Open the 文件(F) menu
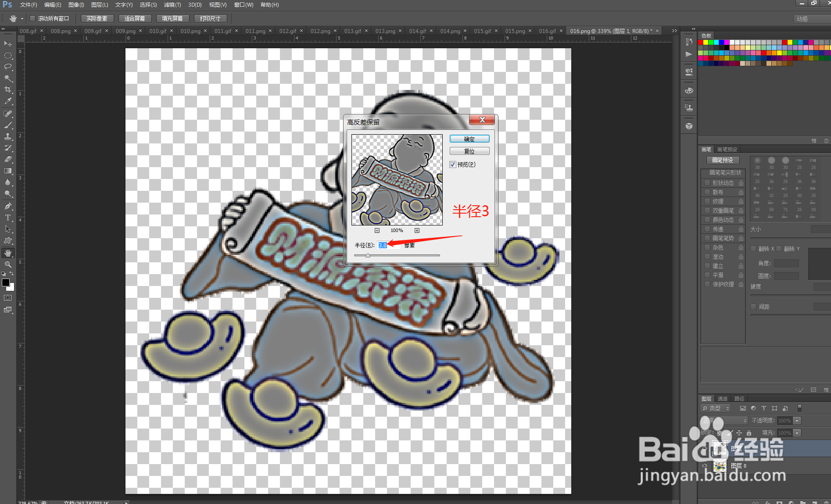The height and width of the screenshot is (504, 831). (x=29, y=5)
